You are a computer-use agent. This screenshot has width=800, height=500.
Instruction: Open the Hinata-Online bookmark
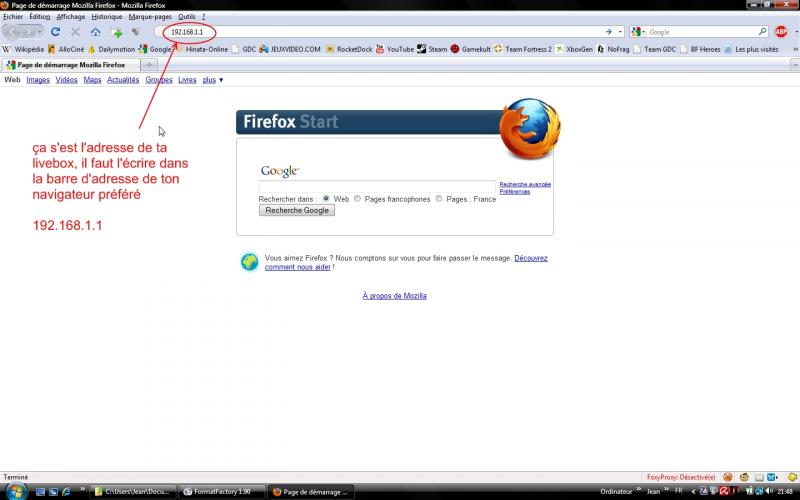[202, 49]
